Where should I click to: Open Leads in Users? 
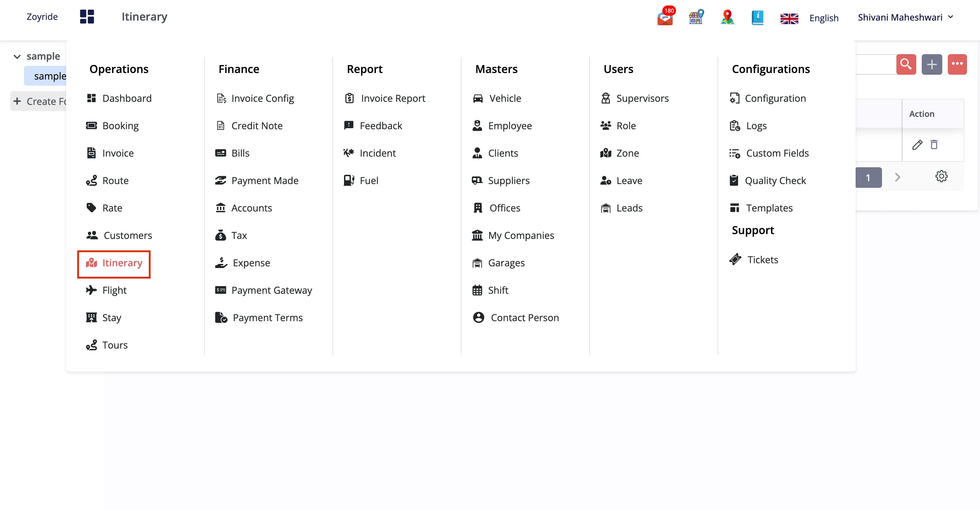(622, 208)
